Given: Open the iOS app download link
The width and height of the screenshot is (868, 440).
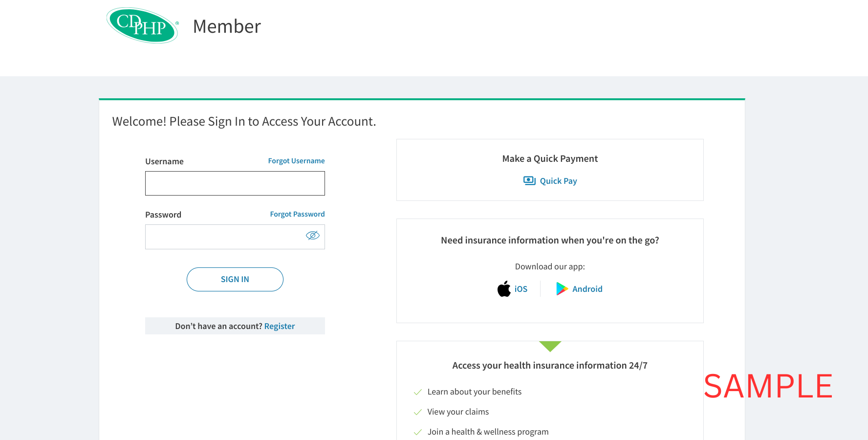Looking at the screenshot, I should coord(521,289).
